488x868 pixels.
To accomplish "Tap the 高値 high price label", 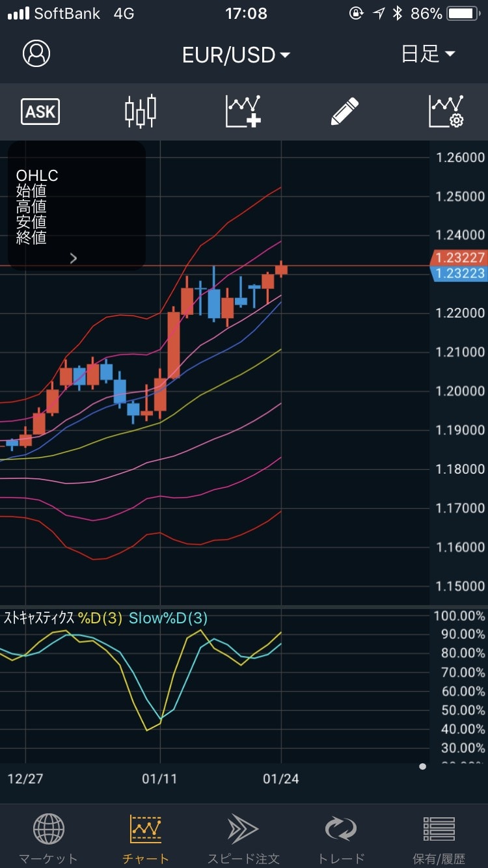I will coord(31,207).
